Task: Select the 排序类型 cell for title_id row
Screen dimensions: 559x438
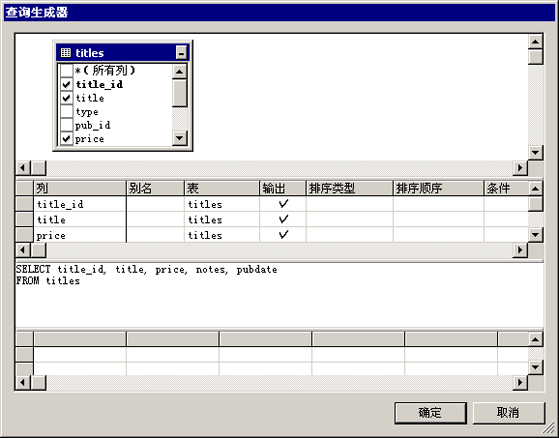Action: pos(350,204)
